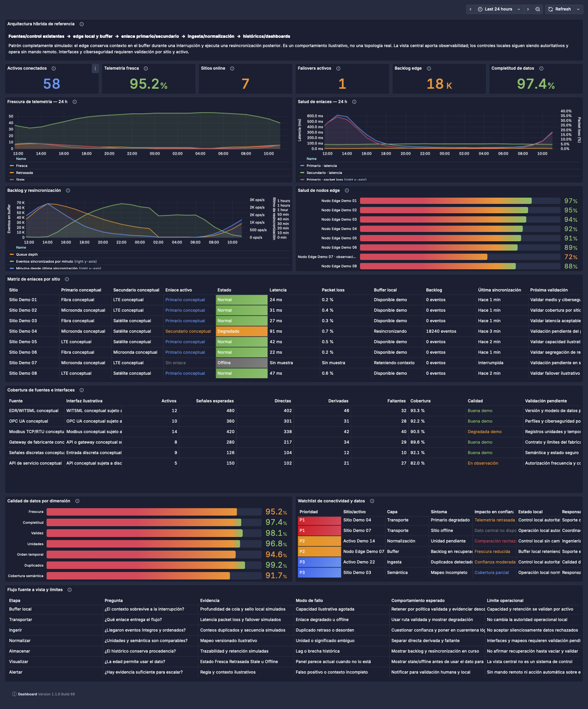Open Primario conceptual link in Sitio Demo 01 row

pos(185,300)
